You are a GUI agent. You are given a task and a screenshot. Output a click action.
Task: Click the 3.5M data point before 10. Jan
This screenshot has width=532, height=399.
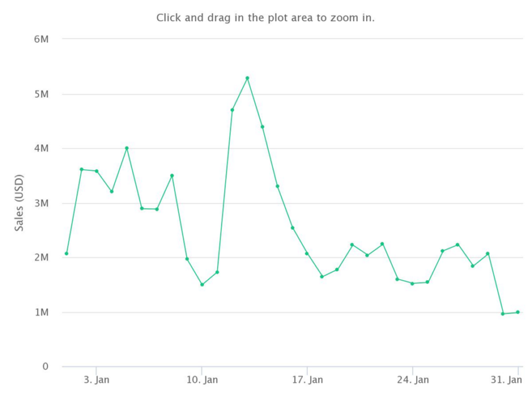pos(172,175)
